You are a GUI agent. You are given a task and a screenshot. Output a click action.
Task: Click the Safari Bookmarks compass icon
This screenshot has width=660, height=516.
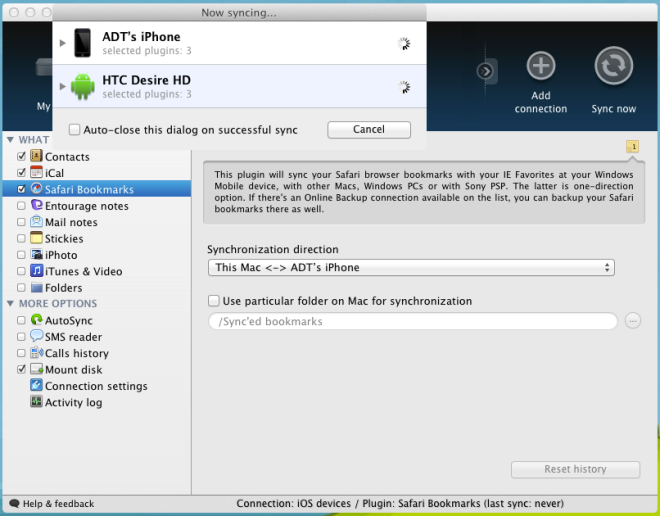click(x=36, y=189)
